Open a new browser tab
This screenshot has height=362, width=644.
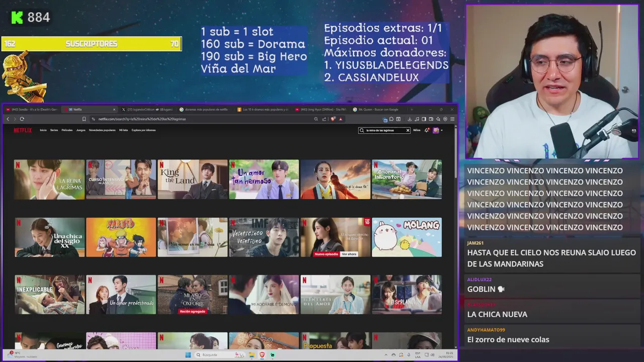coord(413,109)
